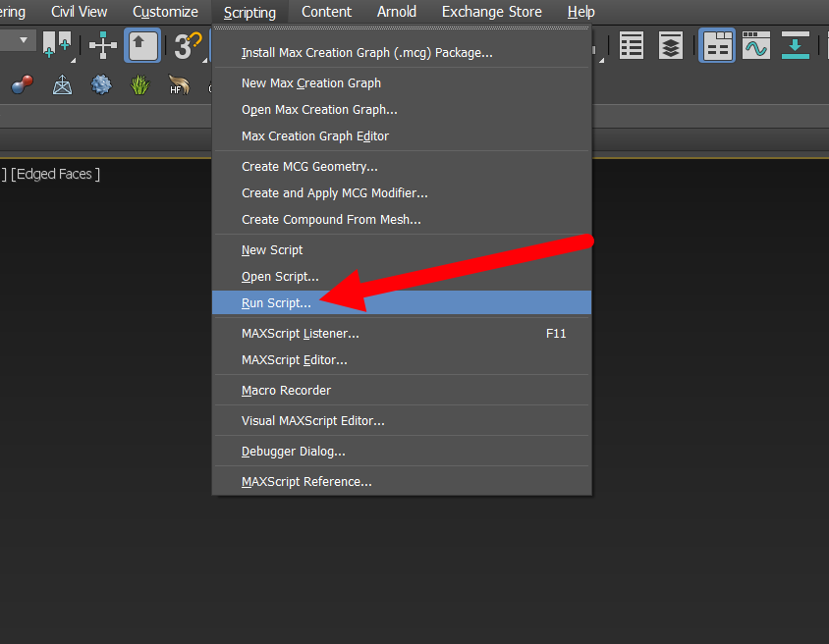Open the Help menu
829x644 pixels.
581,12
